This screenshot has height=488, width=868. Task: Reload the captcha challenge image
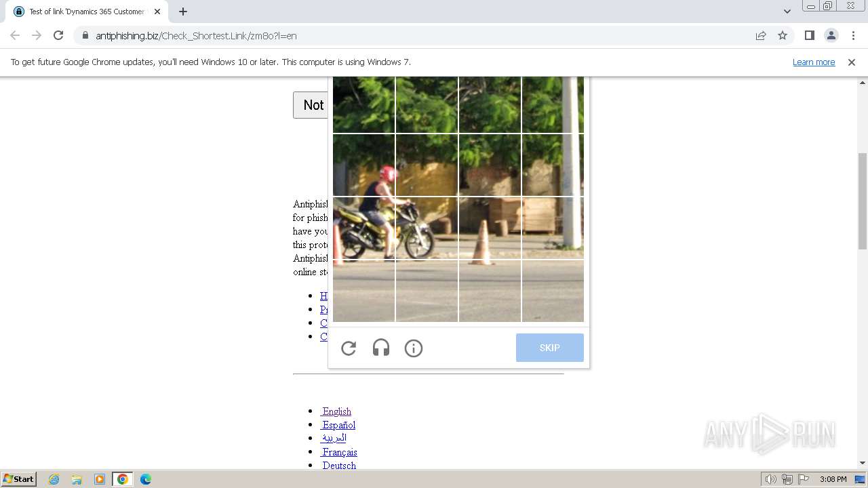[349, 348]
